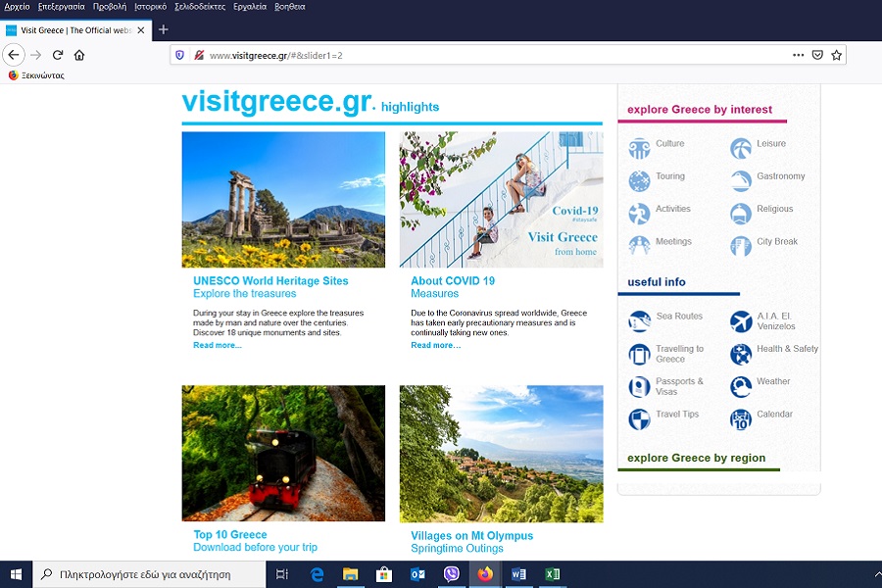This screenshot has width=882, height=588.
Task: Click the City Break buildings icon
Action: coord(741,246)
